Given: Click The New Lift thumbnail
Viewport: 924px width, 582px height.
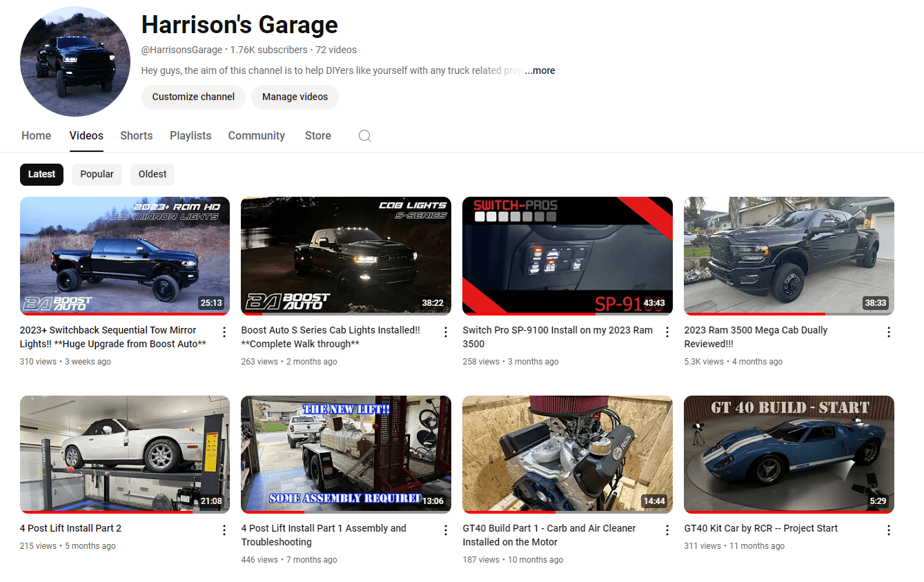Looking at the screenshot, I should (x=346, y=454).
